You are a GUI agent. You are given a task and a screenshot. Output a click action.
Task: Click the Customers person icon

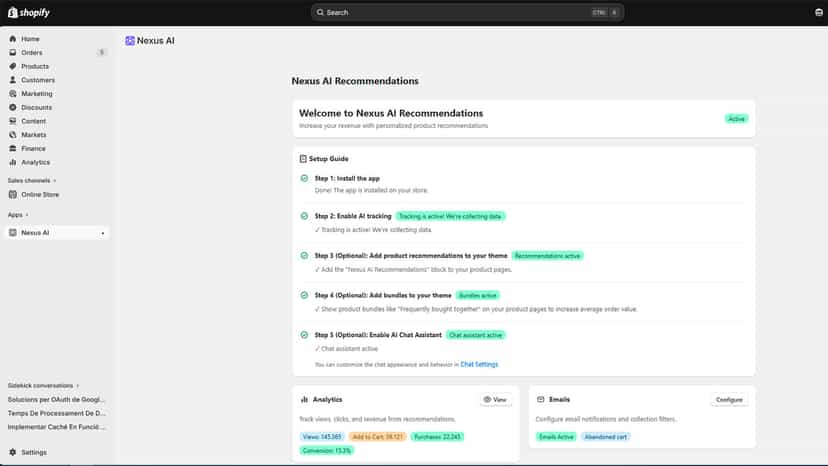click(13, 80)
